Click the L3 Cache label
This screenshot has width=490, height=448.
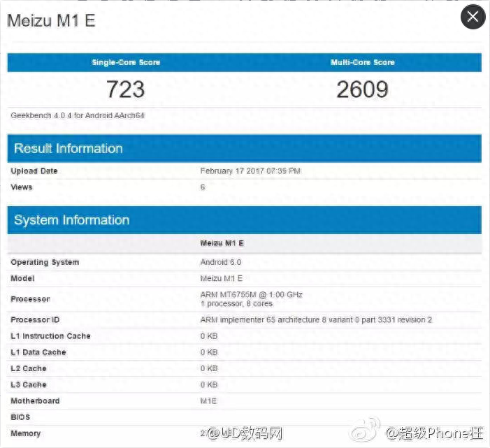[x=29, y=385]
